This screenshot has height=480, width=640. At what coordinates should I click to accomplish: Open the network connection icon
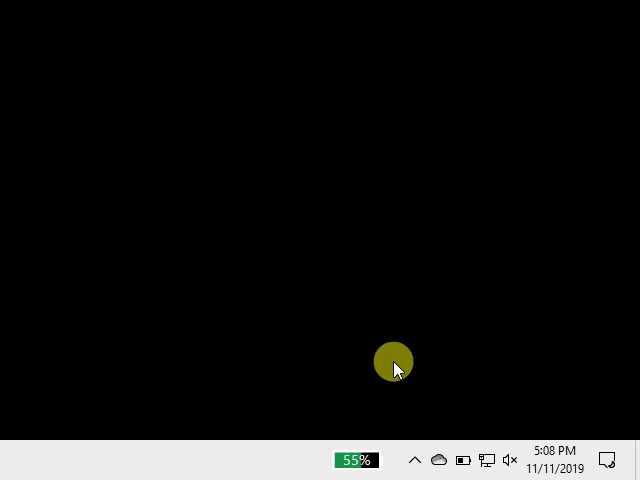pyautogui.click(x=487, y=460)
